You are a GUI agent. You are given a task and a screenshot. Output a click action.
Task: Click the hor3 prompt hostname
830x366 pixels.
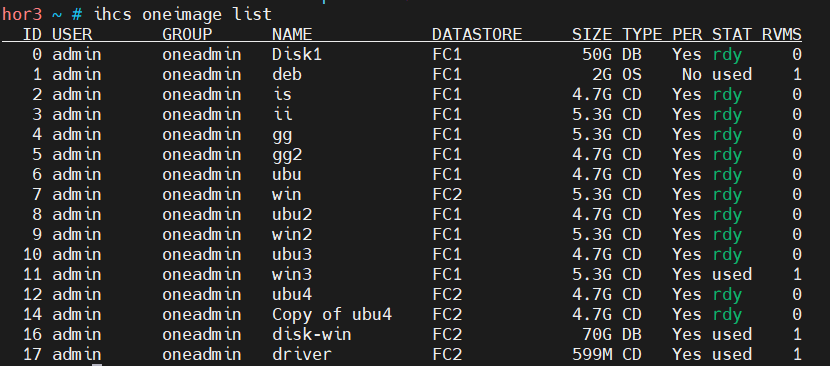point(22,14)
